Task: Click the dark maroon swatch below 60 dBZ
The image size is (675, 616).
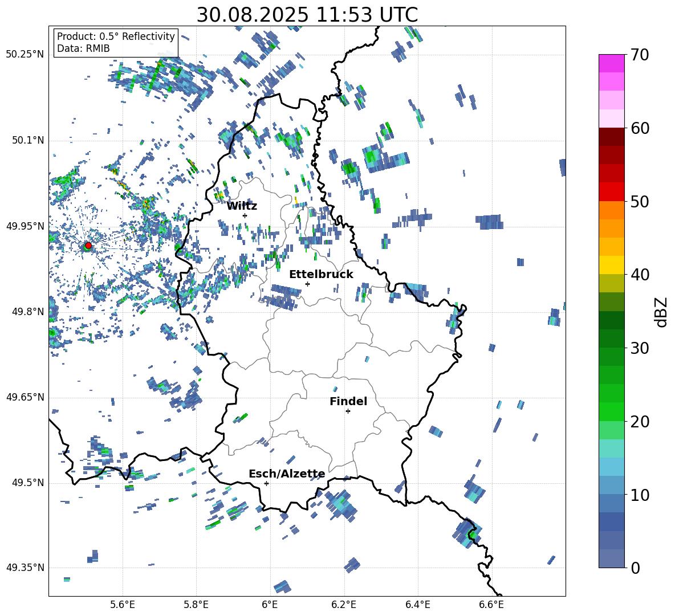Action: (612, 137)
